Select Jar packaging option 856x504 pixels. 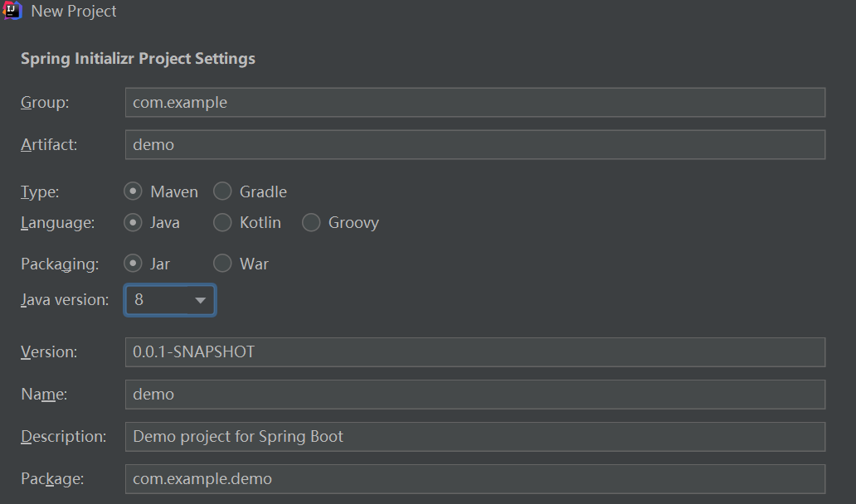tap(133, 264)
